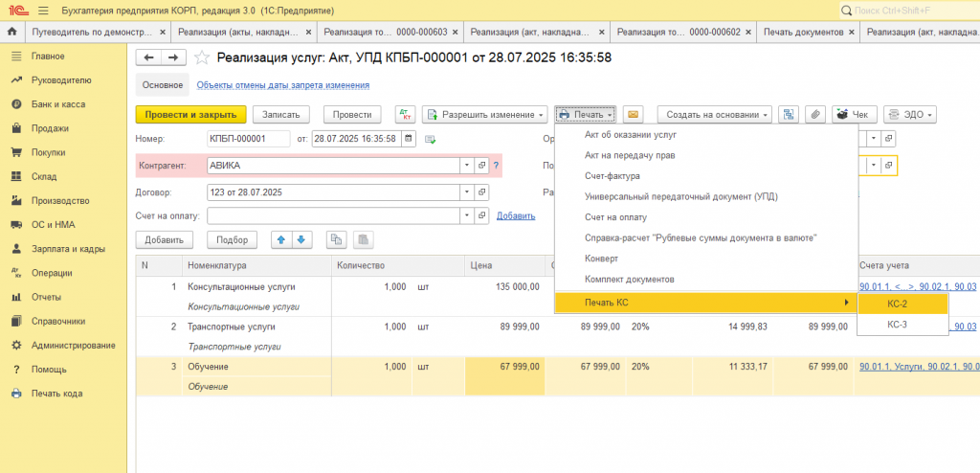980x473 pixels.
Task: Switch to Печать документов tab
Action: (x=803, y=32)
